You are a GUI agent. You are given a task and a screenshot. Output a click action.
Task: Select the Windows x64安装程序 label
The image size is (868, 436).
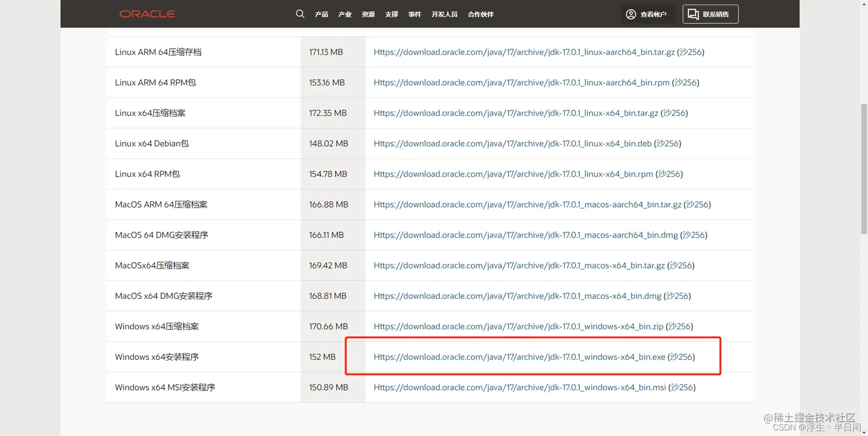click(x=157, y=356)
